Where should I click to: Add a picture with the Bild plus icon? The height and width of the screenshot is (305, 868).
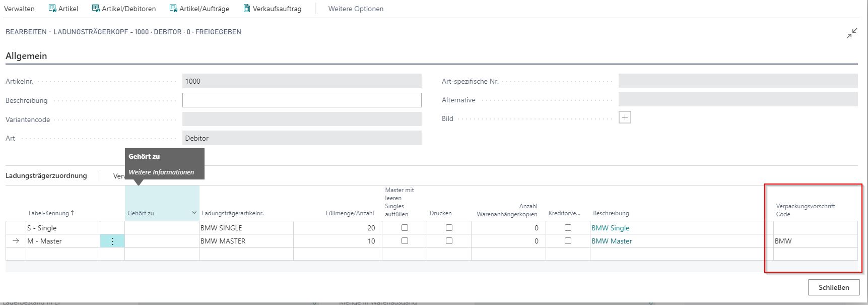point(625,118)
